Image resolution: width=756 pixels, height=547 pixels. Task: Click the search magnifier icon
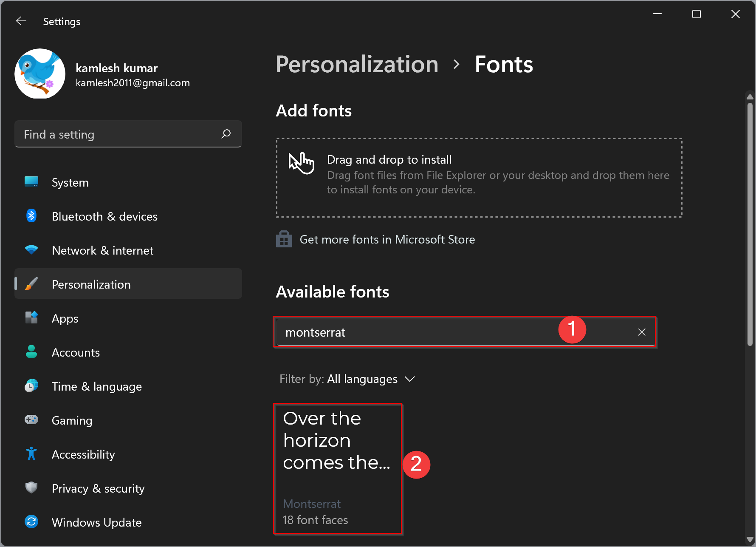tap(226, 134)
